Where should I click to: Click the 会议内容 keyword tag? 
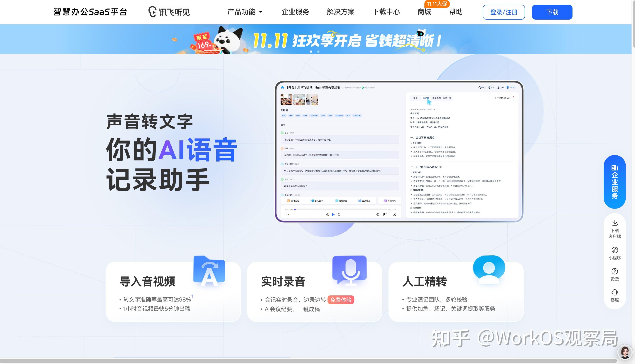[x=314, y=116]
